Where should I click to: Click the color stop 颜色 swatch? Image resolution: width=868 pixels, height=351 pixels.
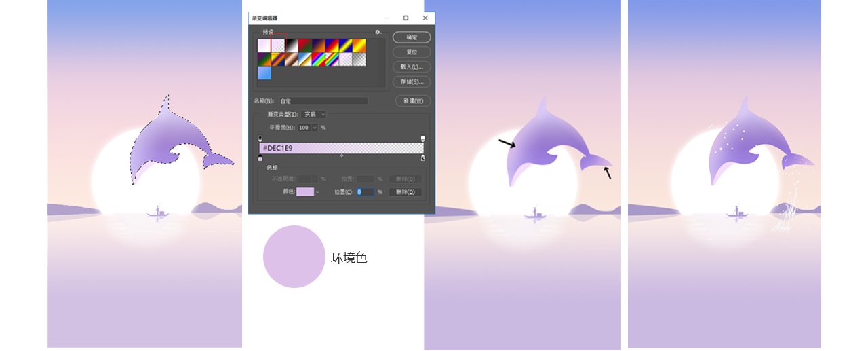[304, 192]
